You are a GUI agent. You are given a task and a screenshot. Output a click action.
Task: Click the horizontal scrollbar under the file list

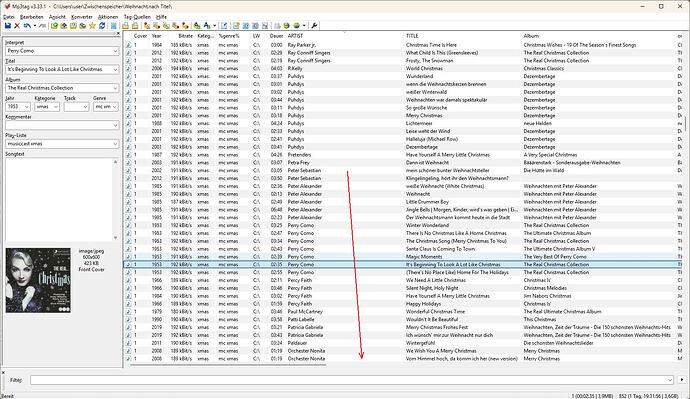pos(228,364)
